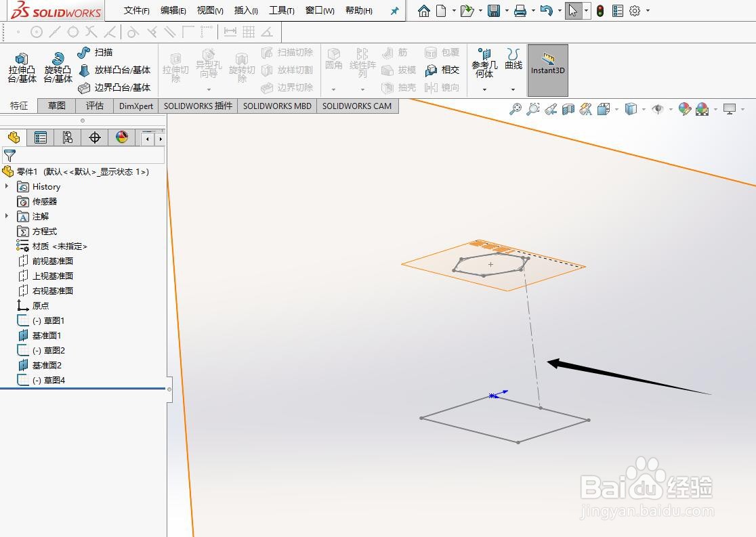Click the Apply Scene icon
This screenshot has height=537, width=756.
click(702, 110)
